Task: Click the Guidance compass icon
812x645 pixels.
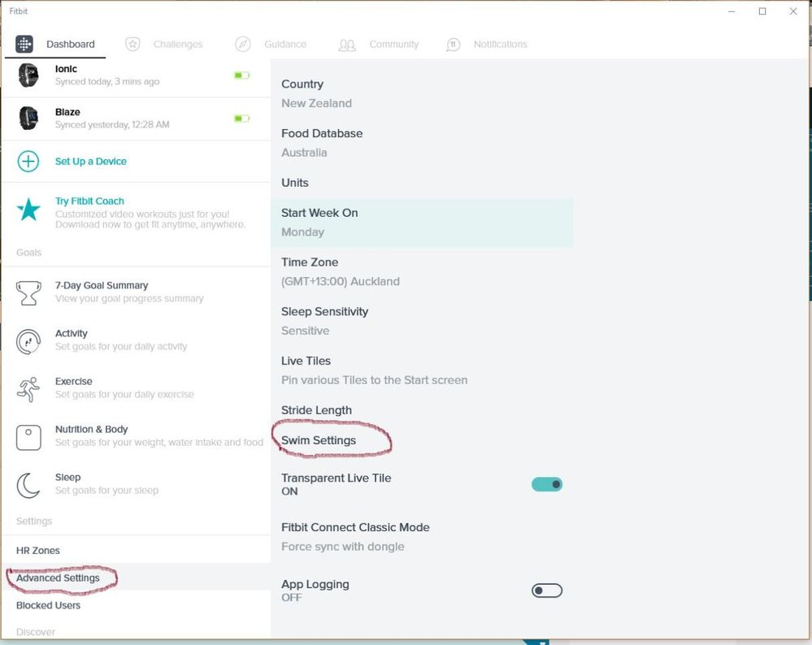Action: [242, 44]
